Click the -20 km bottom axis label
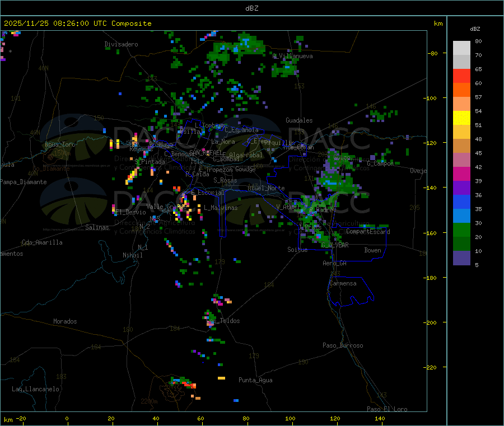The height and width of the screenshot is (426, 504). [21, 418]
